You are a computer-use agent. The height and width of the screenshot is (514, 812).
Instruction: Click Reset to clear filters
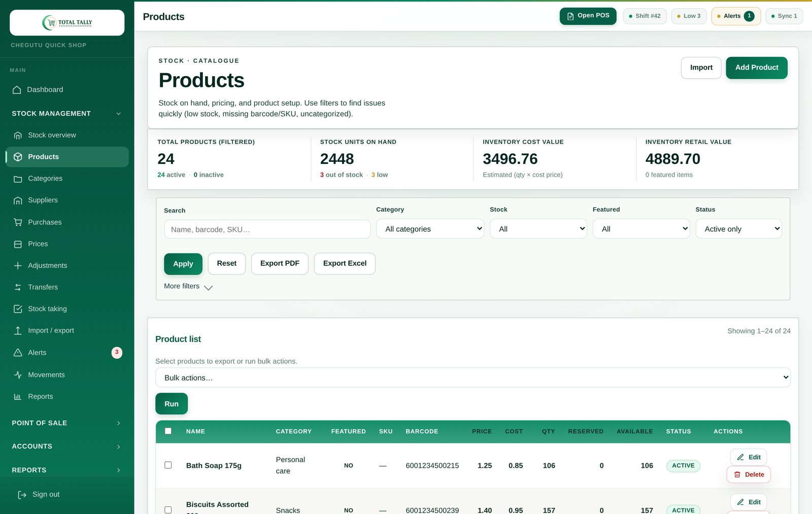(227, 264)
